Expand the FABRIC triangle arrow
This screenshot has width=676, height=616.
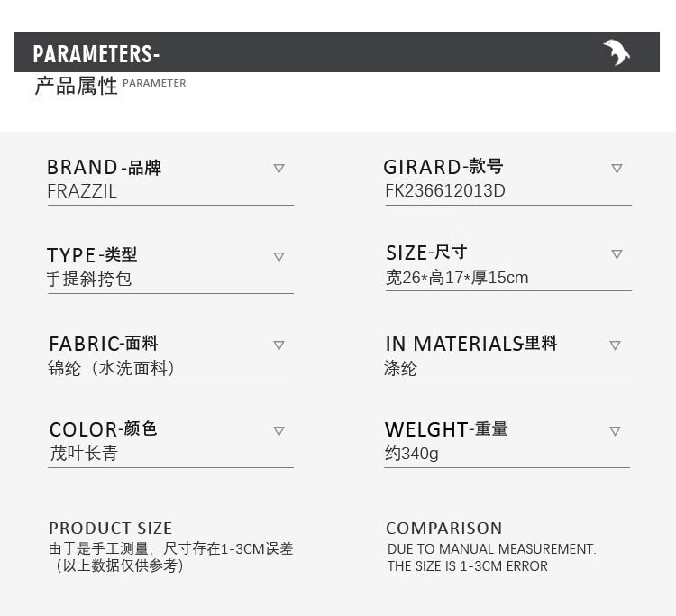[279, 345]
